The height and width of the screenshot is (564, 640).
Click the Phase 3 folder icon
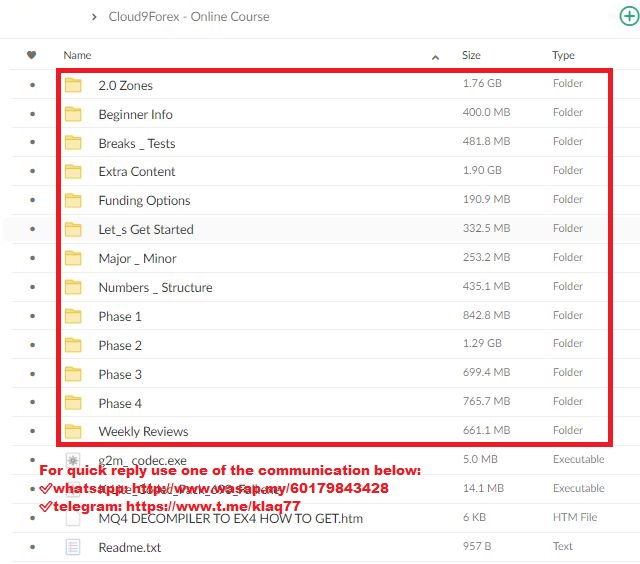(73, 374)
